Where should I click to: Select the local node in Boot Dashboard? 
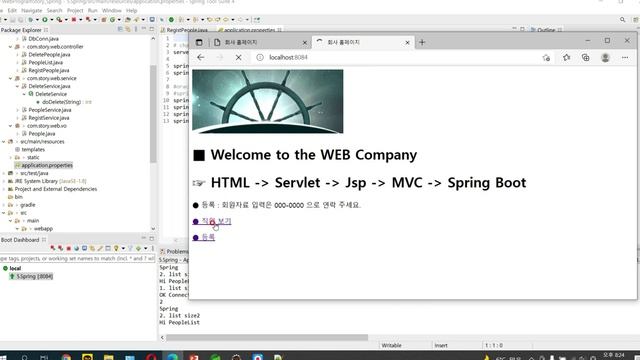pyautogui.click(x=15, y=268)
